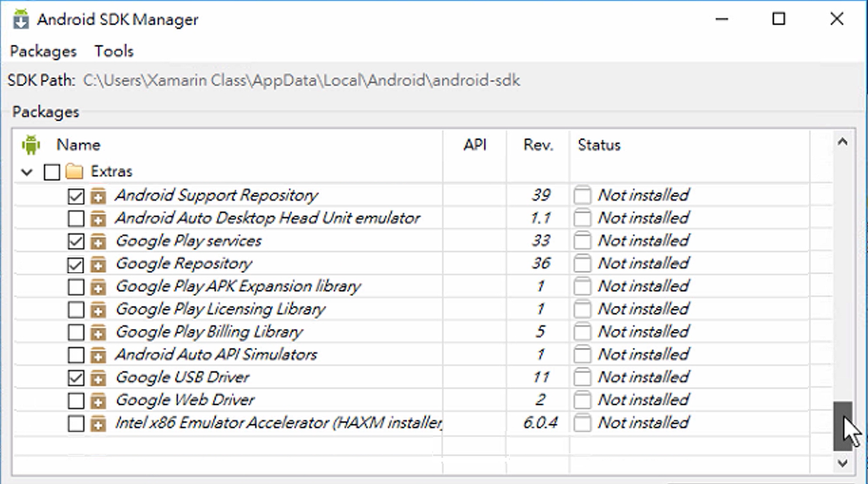Screen dimensions: 868x484
Task: Select the Extras tree row label
Action: click(x=112, y=171)
